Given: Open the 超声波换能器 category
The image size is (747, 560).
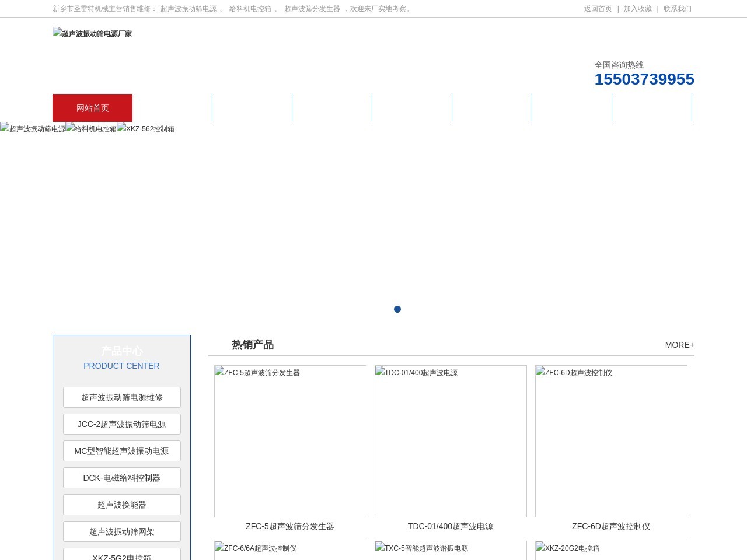Looking at the screenshot, I should 121,505.
